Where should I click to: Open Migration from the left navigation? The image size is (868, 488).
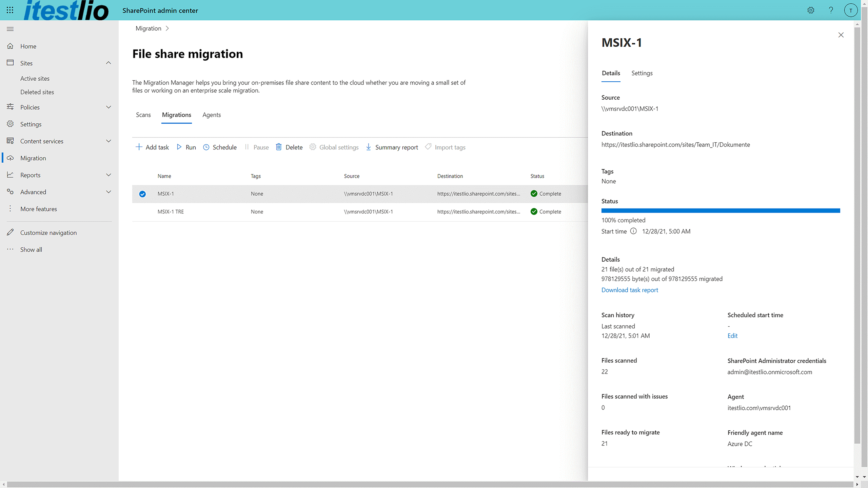[x=33, y=158]
